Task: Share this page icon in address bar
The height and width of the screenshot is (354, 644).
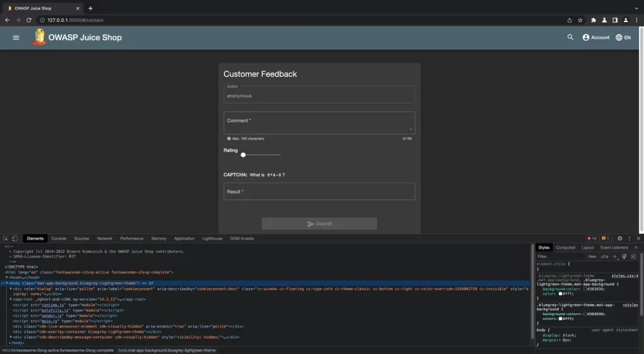Action: click(x=569, y=20)
